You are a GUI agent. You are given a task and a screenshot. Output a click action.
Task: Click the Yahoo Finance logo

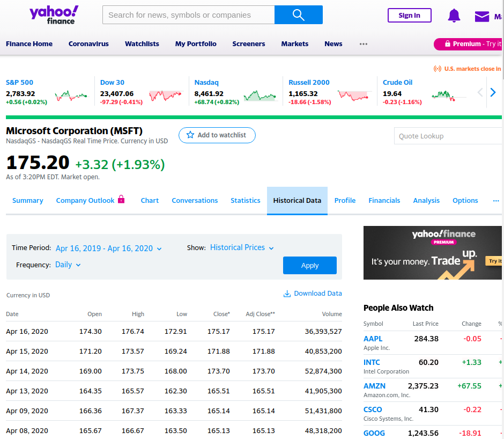(54, 15)
